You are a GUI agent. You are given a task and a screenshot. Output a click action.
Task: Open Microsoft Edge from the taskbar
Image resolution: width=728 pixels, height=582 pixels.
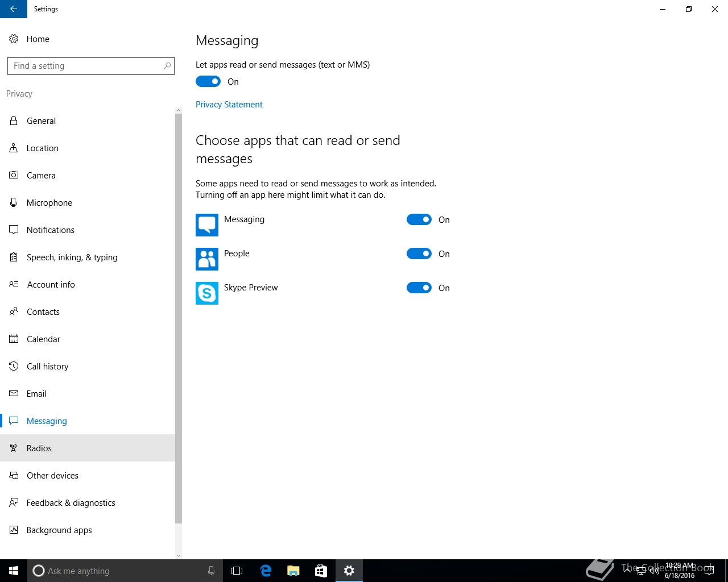[266, 571]
